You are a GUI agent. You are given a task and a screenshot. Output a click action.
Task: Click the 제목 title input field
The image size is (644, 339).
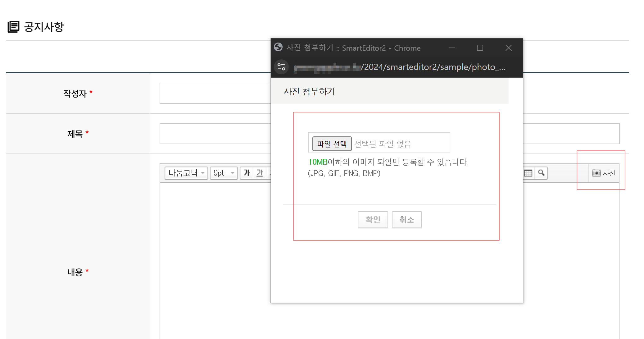[215, 134]
